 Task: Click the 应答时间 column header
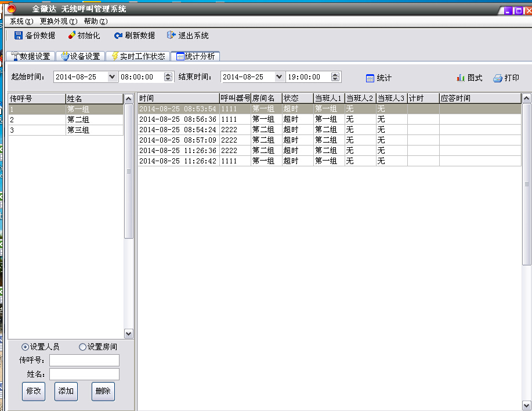tap(480, 99)
